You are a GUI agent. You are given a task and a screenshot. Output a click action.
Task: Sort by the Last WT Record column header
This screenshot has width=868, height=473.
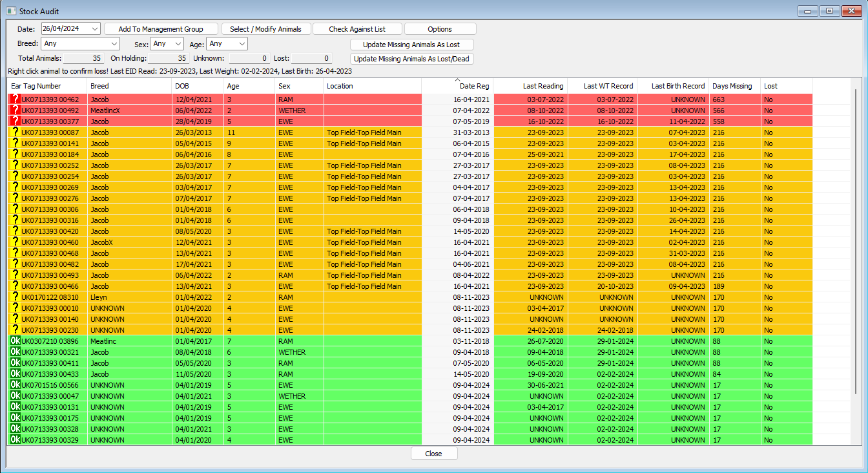pos(603,86)
